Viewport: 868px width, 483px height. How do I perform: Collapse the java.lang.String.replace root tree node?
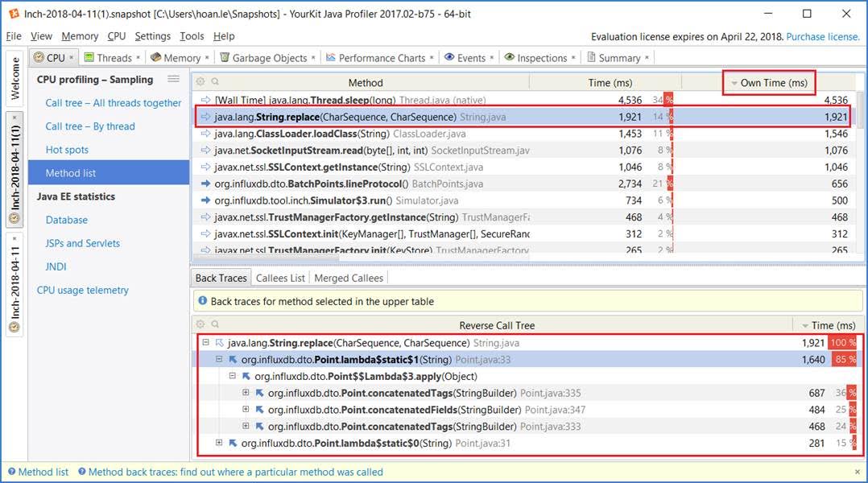click(206, 344)
